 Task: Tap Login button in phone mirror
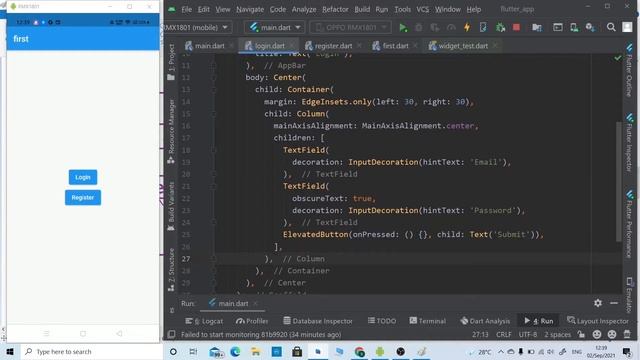coord(83,177)
